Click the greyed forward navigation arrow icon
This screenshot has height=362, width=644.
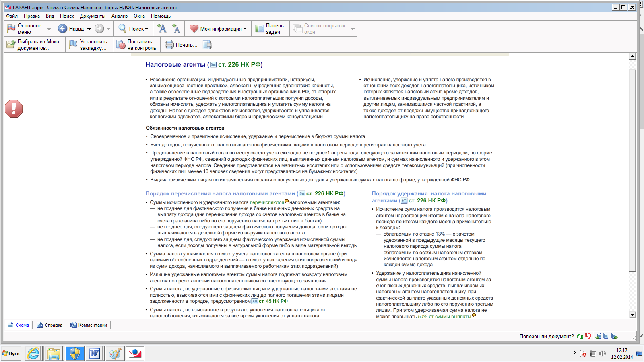point(99,29)
